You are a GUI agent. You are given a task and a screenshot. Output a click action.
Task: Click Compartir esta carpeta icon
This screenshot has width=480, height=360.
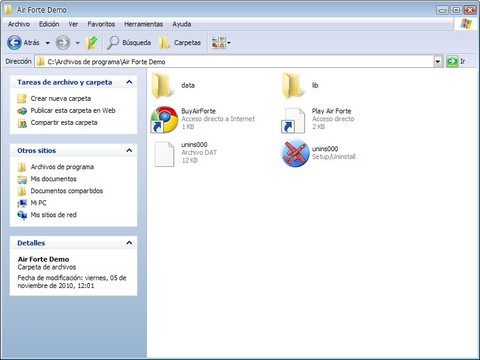click(x=22, y=123)
